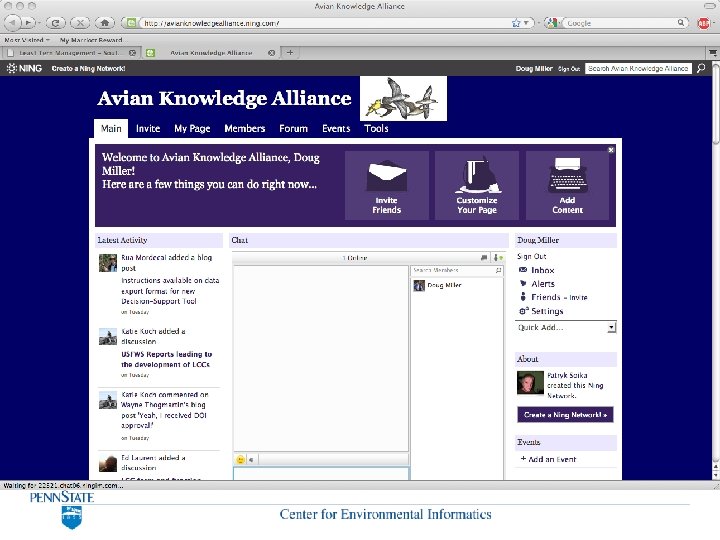Click the Friends person icon

[x=523, y=297]
